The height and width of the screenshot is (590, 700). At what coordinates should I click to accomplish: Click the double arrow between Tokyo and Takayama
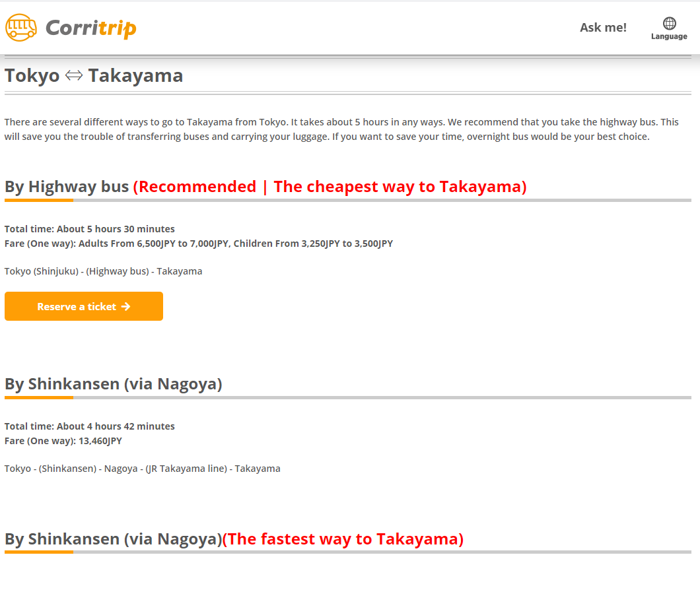pyautogui.click(x=74, y=76)
